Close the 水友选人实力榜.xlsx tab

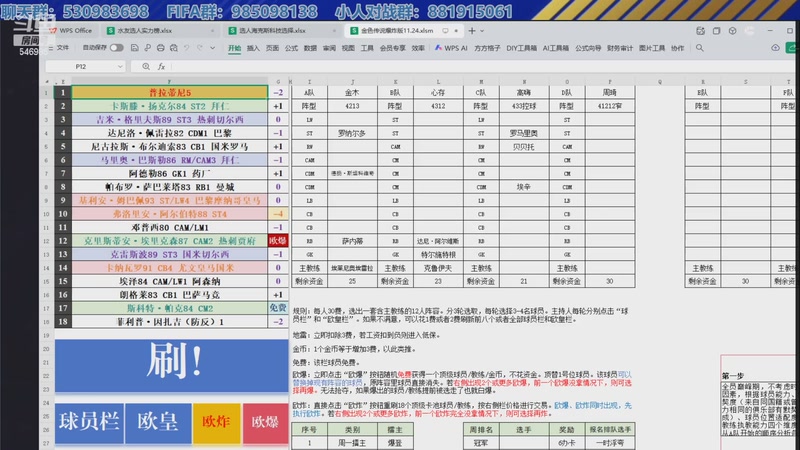coord(212,31)
